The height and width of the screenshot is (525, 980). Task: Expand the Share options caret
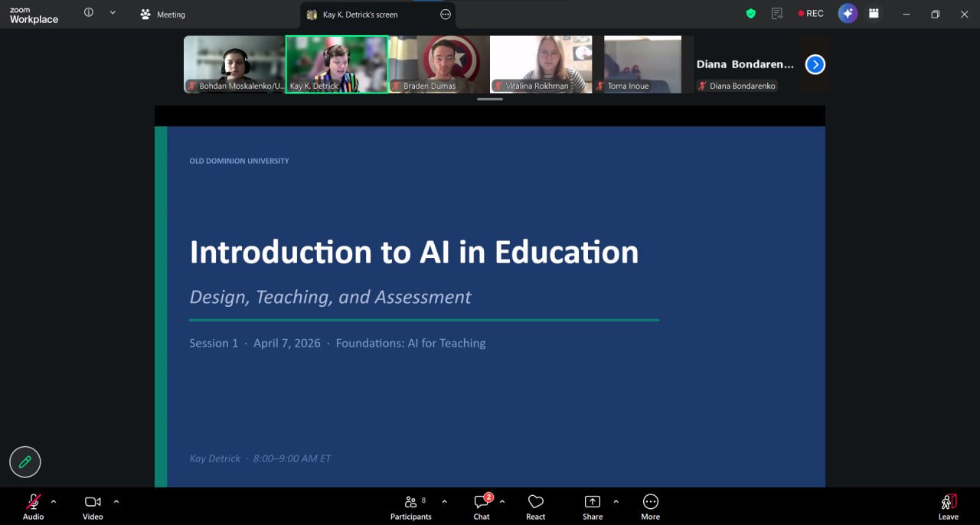click(616, 501)
